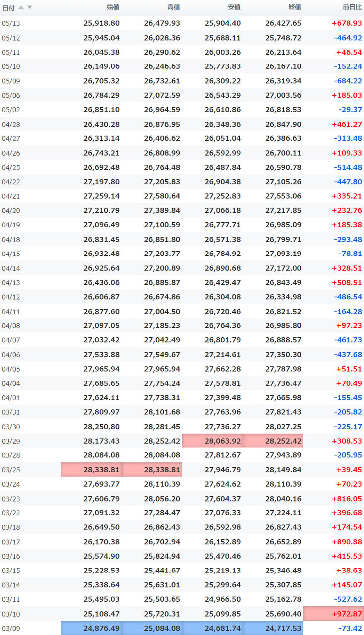Select the -29.37 change value
Image resolution: width=364 pixels, height=635 pixels.
[350, 110]
